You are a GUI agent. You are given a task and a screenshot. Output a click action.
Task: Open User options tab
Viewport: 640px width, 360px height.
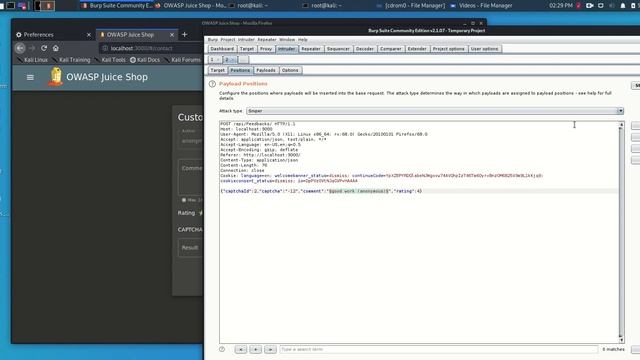[x=484, y=49]
